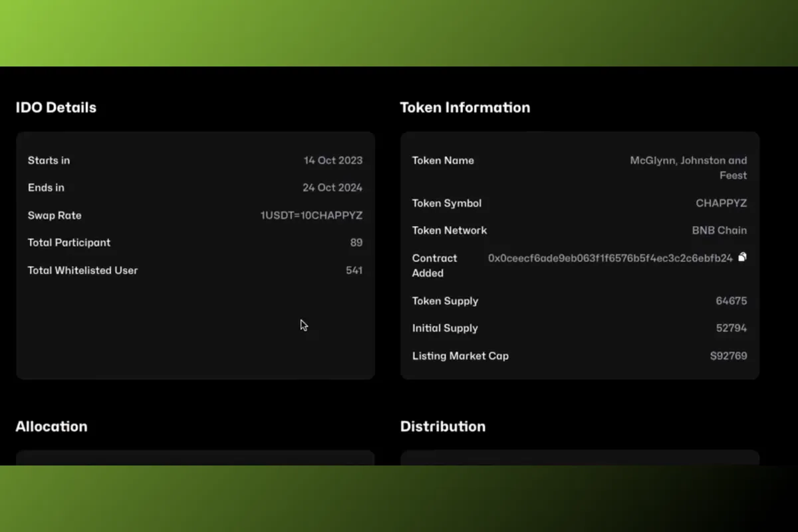Select the participant count 89

click(x=356, y=243)
